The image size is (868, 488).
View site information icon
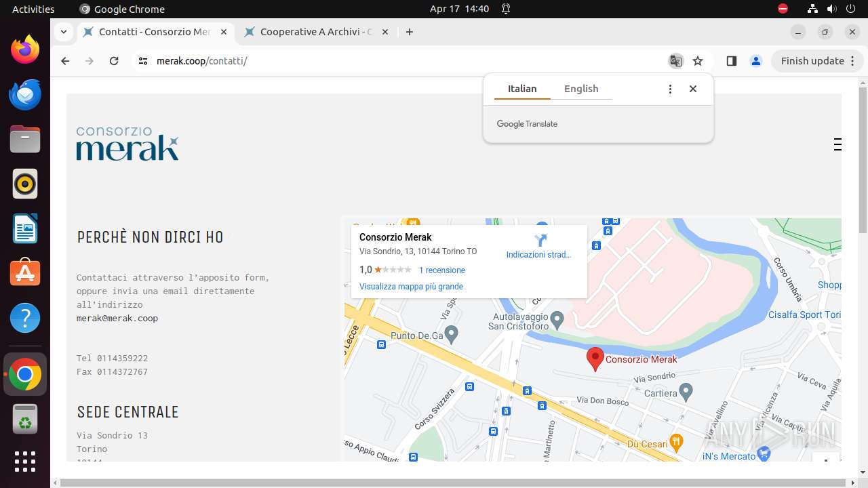(142, 61)
